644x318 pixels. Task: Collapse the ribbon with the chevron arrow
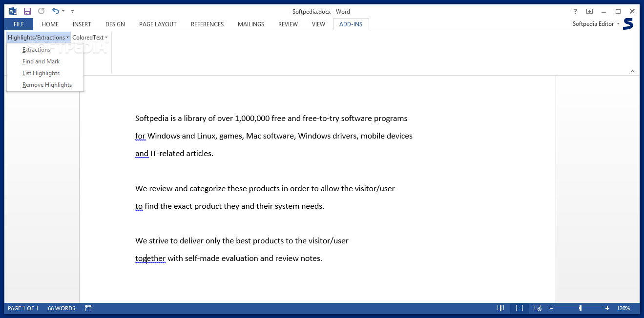pyautogui.click(x=632, y=71)
